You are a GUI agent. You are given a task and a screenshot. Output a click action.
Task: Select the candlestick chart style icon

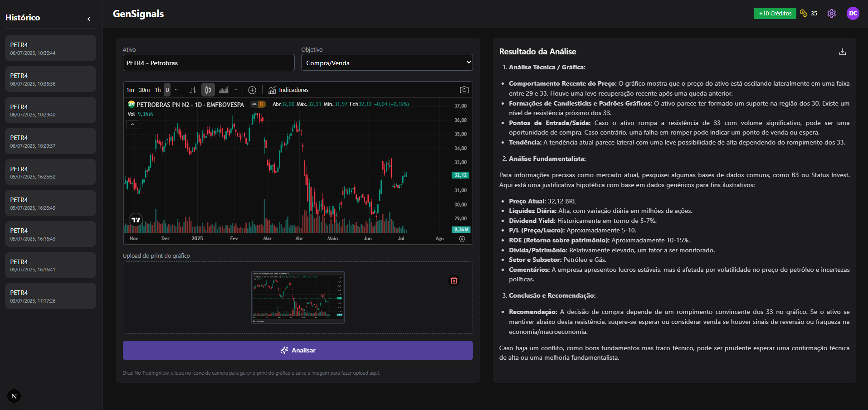point(208,90)
